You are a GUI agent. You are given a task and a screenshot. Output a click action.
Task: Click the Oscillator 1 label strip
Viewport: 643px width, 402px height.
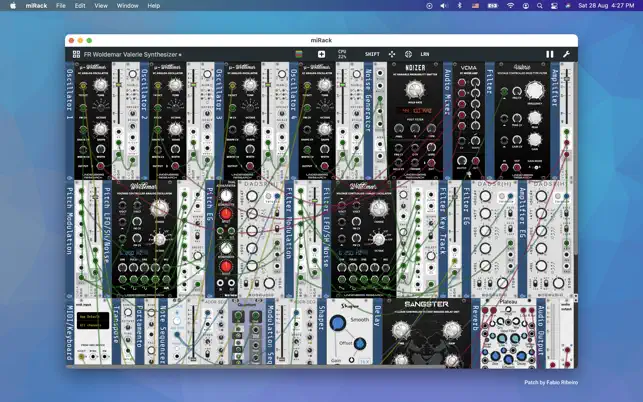click(70, 121)
